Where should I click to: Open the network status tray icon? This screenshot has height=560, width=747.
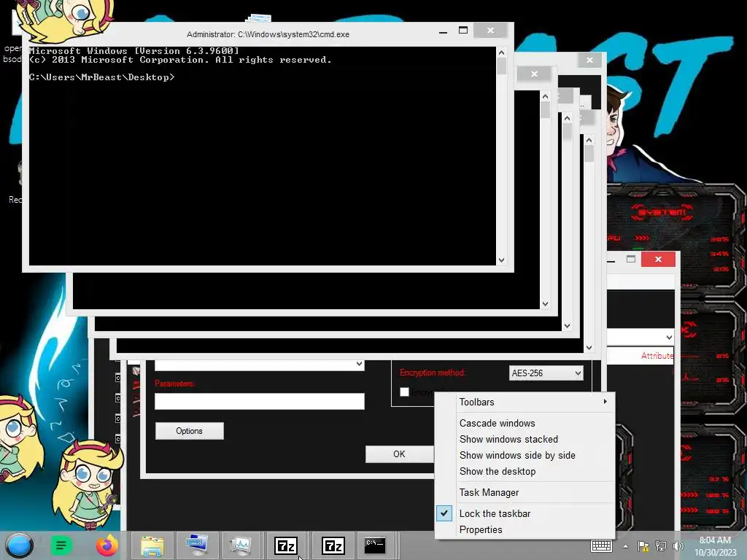[661, 546]
